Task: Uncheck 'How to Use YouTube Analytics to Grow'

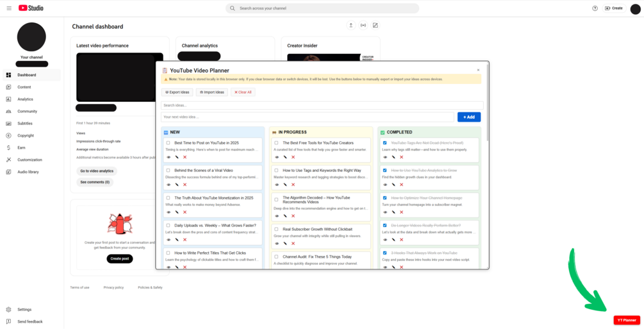Action: click(385, 170)
